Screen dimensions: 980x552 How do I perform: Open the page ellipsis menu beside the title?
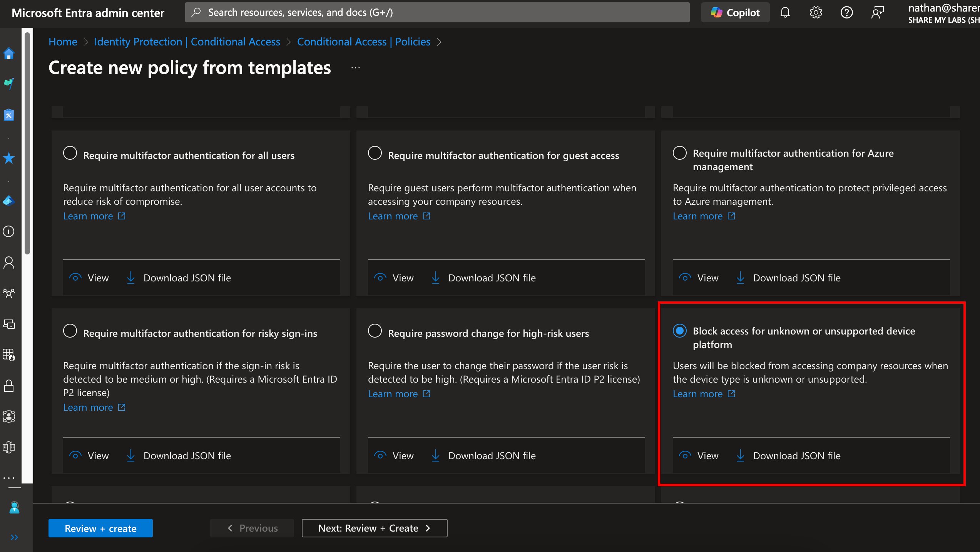pyautogui.click(x=356, y=68)
